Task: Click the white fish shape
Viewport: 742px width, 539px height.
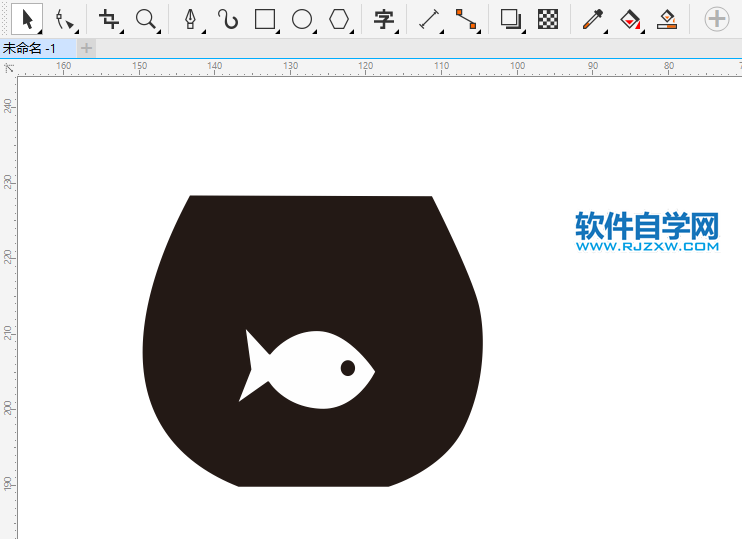Action: 307,370
